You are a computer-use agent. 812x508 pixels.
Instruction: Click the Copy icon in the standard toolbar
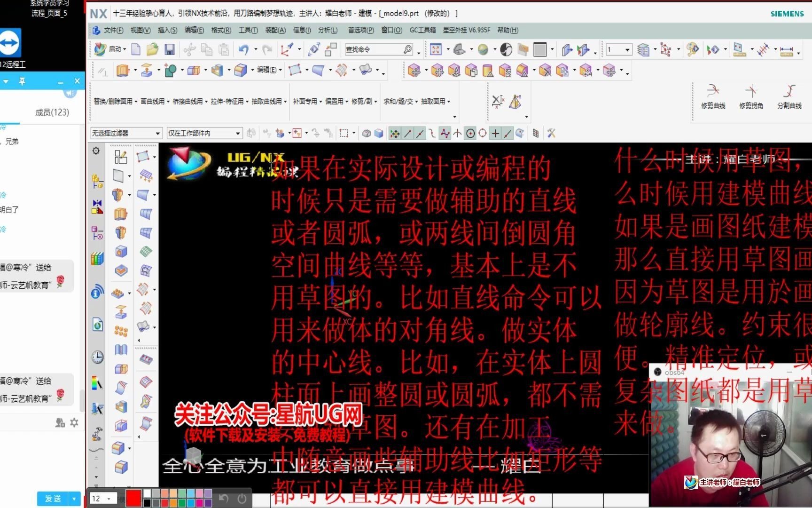click(x=207, y=49)
